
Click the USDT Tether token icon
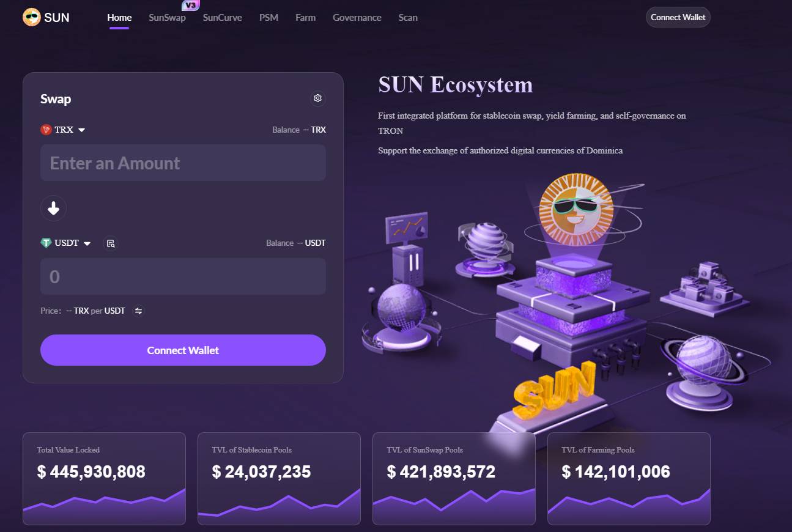pyautogui.click(x=46, y=243)
